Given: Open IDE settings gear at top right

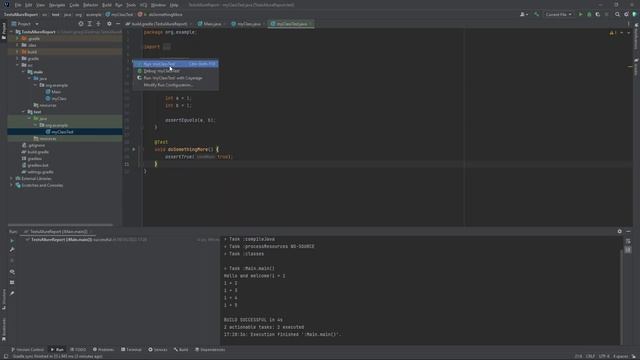Looking at the screenshot, I should [626, 14].
